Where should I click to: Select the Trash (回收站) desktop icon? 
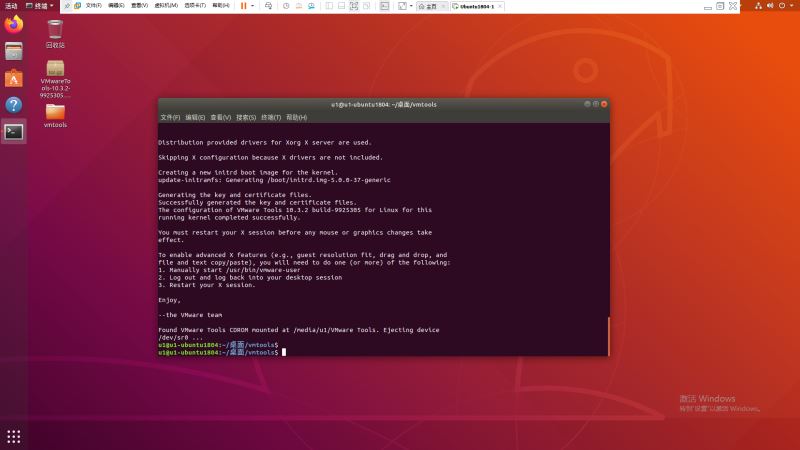click(x=55, y=33)
